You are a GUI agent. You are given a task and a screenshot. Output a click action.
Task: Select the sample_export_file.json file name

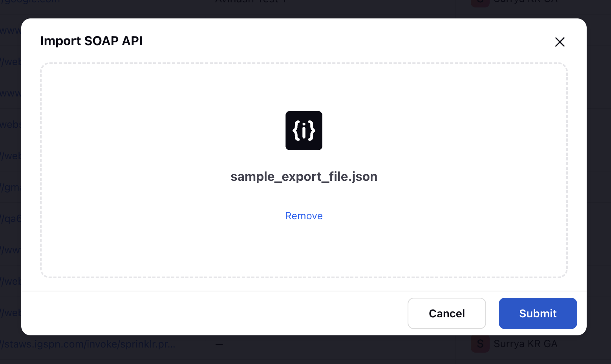point(304,177)
